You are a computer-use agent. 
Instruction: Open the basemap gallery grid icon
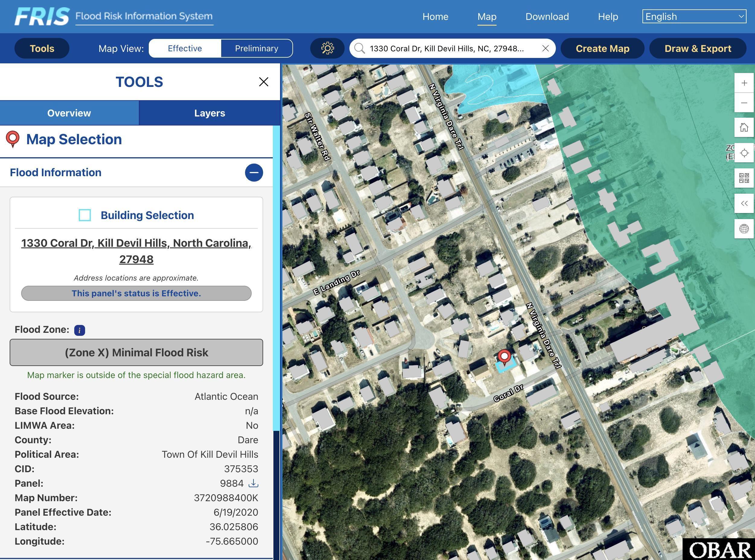tap(744, 178)
